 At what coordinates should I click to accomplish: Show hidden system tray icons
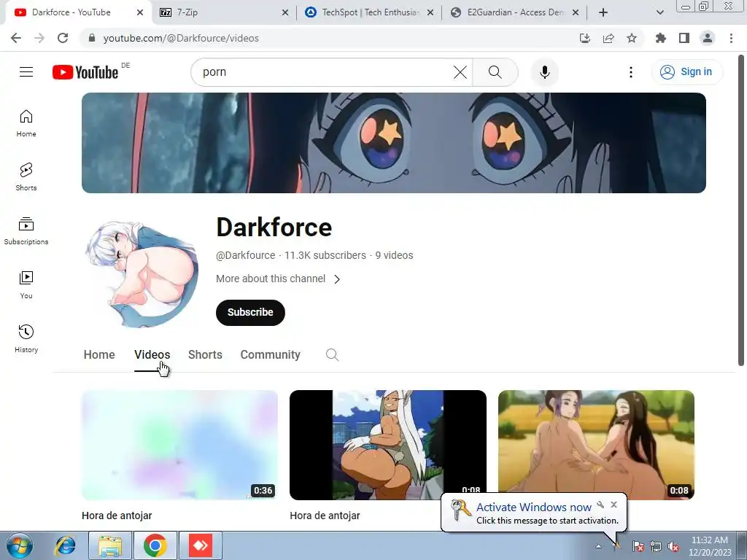(598, 546)
